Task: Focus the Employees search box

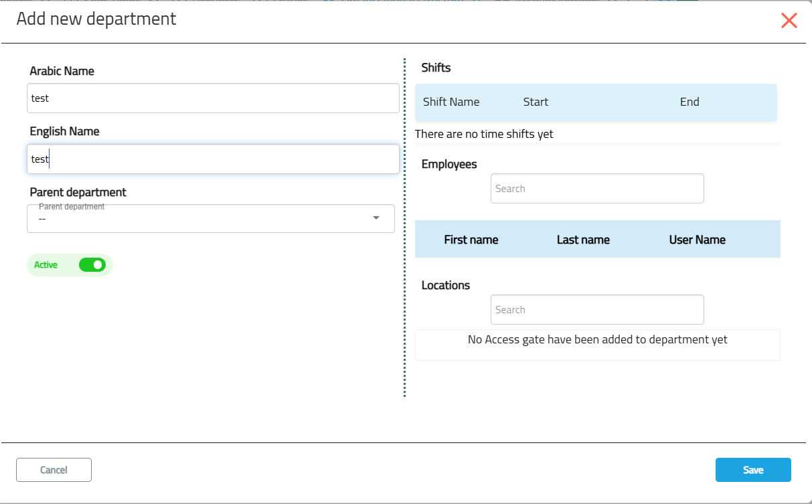Action: (597, 189)
